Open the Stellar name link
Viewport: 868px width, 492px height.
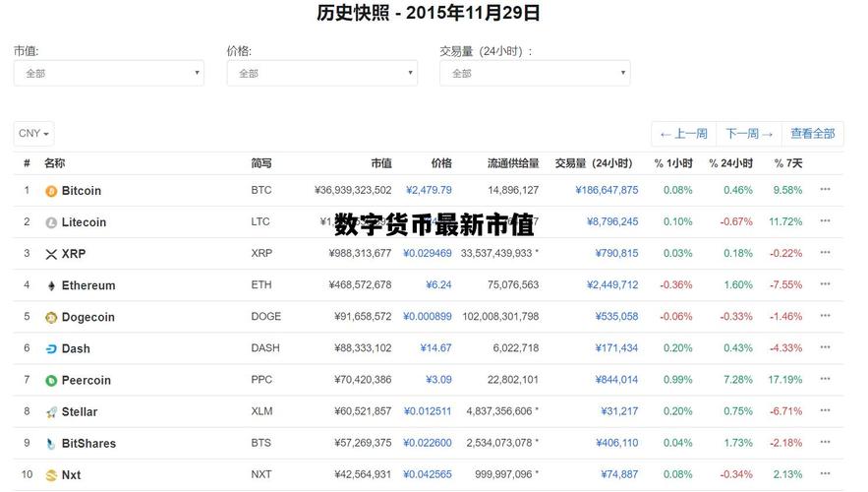(x=80, y=411)
